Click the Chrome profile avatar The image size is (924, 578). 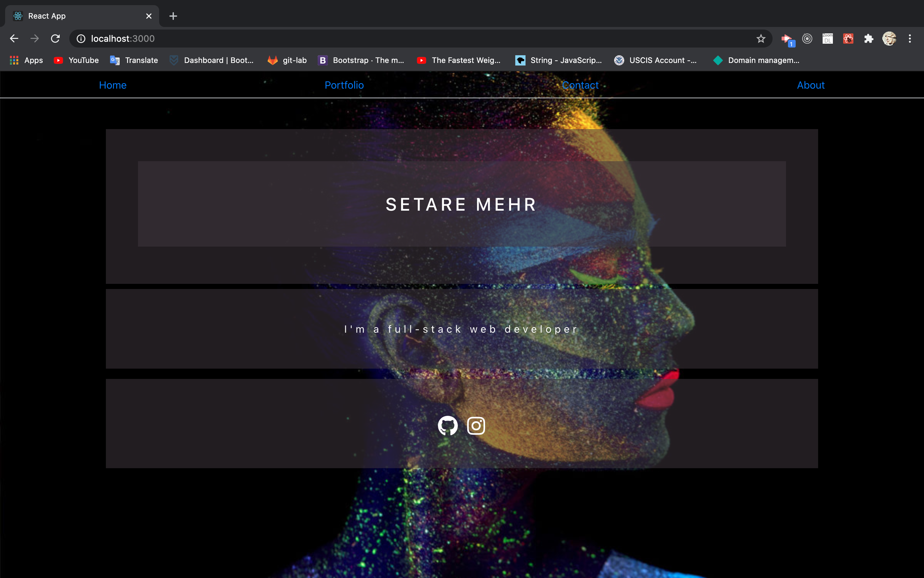click(x=889, y=39)
